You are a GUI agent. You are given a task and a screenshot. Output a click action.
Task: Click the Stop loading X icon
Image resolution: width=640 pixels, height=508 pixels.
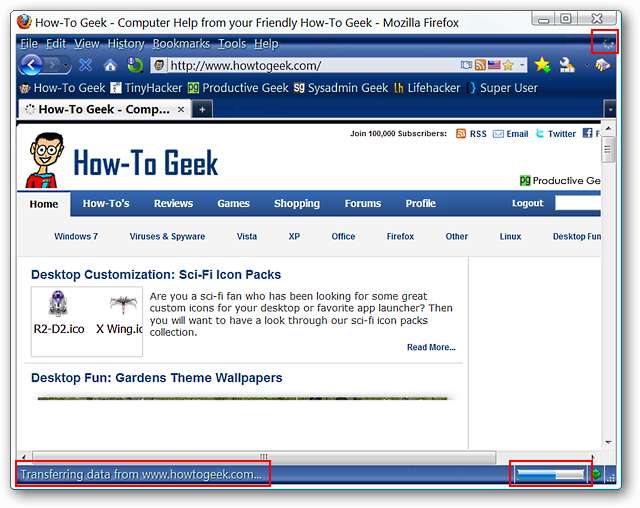pos(86,65)
